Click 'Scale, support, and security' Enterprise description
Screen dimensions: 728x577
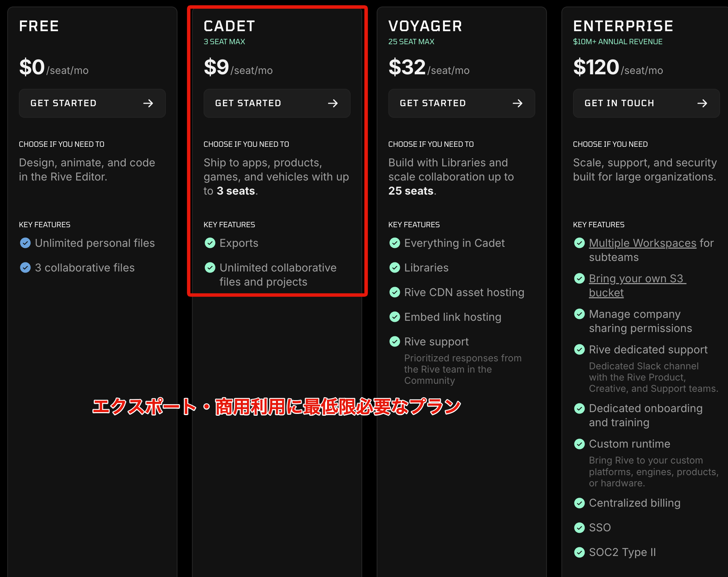coord(645,170)
